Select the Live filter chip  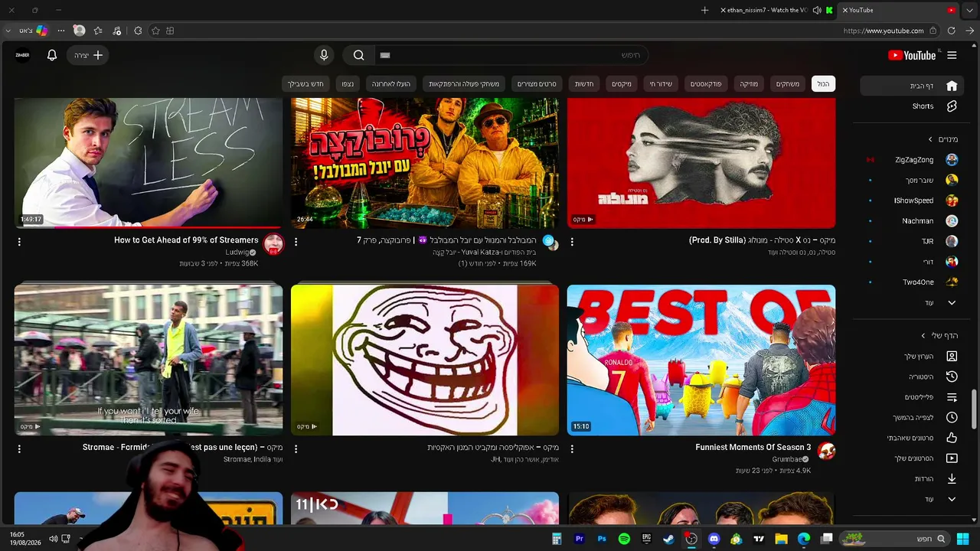(661, 83)
